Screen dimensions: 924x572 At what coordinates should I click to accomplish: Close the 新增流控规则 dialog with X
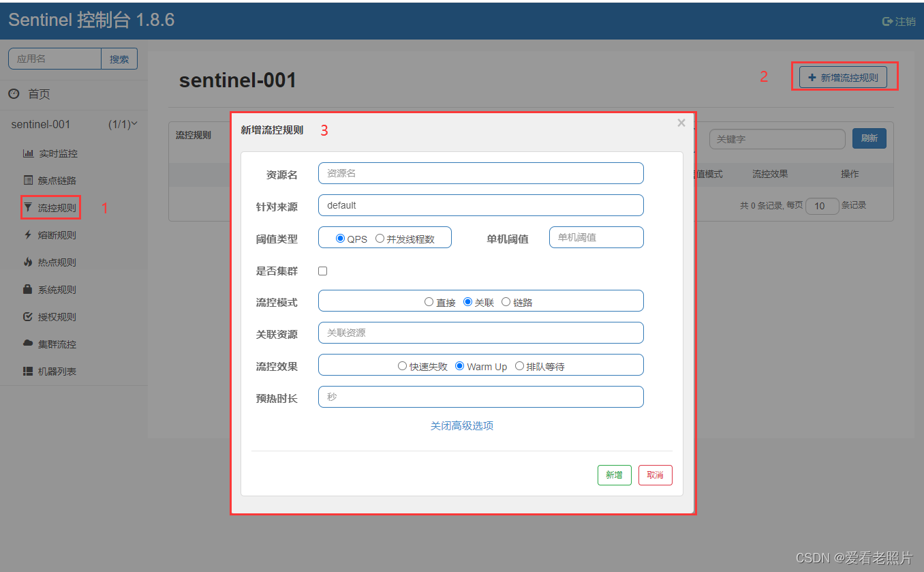681,123
